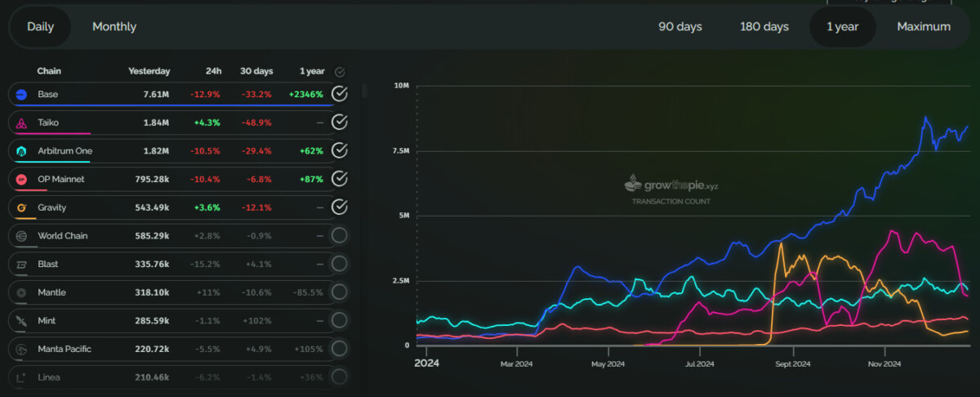Viewport: 980px width, 397px height.
Task: Click the Manta Pacific logo icon
Action: coord(21,349)
